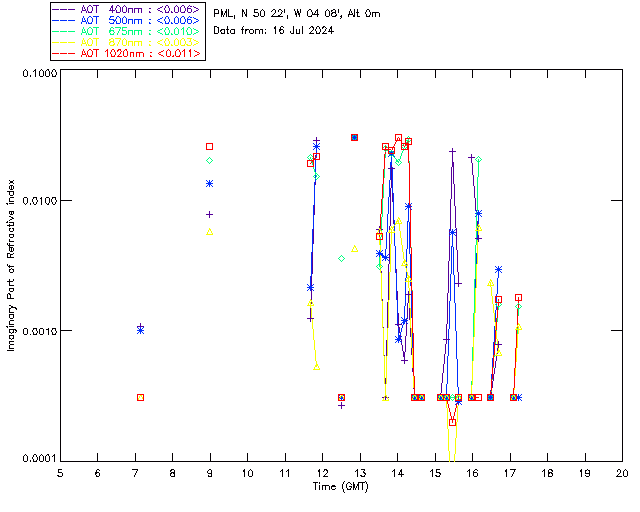The image size is (640, 512).
Task: Click the 'Time (GMT)' axis title
Action: (x=341, y=487)
